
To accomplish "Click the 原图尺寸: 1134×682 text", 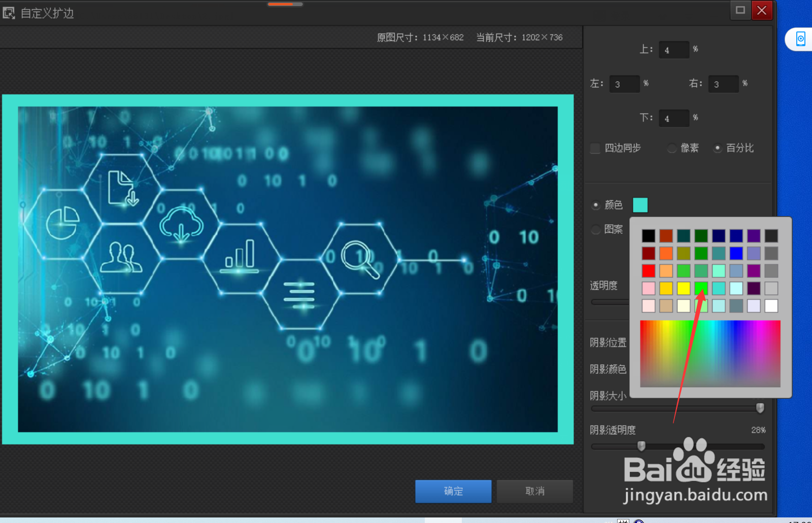I will pyautogui.click(x=420, y=38).
